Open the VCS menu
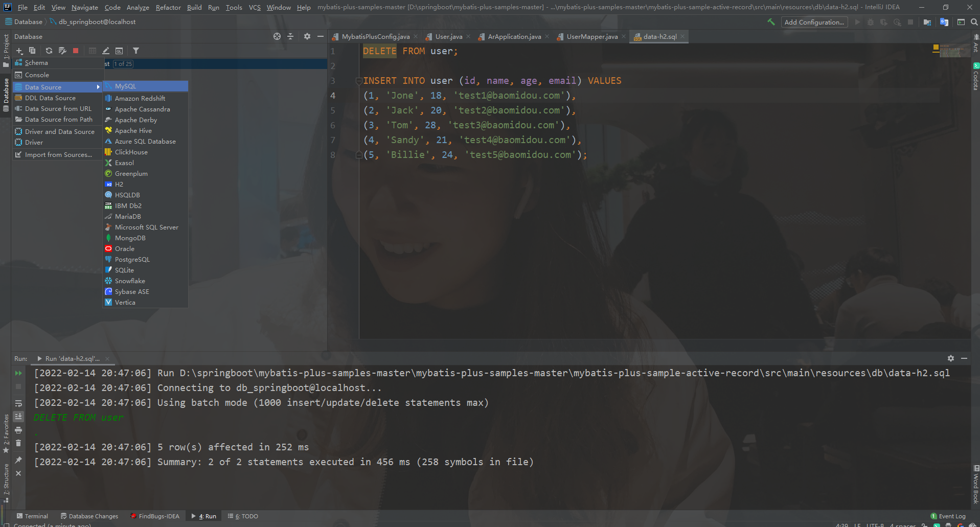 point(255,7)
